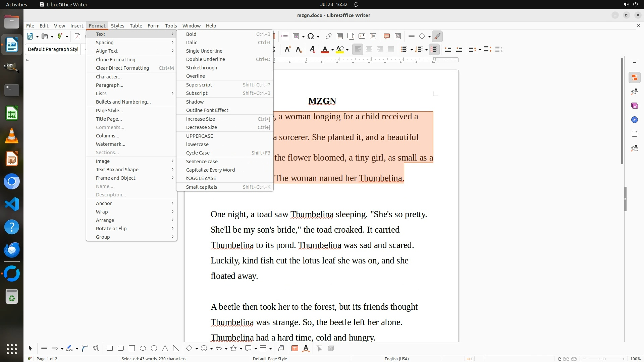This screenshot has width=644, height=362.
Task: Select the Curve drawing tool
Action: [x=85, y=349]
